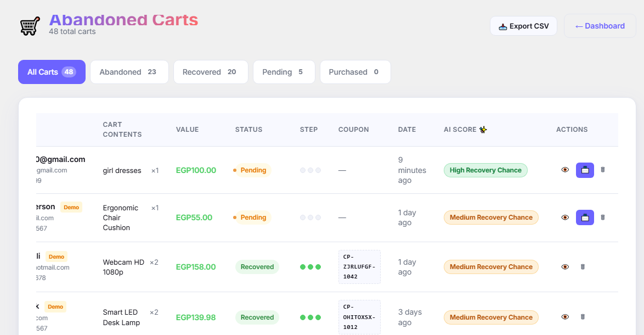View details of Ergonomic Chair Cushion cart

click(565, 217)
